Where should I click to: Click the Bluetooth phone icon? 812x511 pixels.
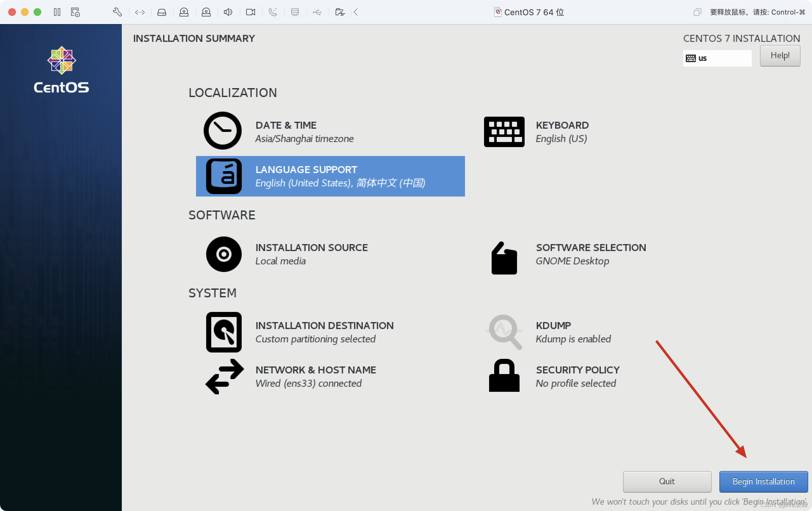pyautogui.click(x=272, y=12)
